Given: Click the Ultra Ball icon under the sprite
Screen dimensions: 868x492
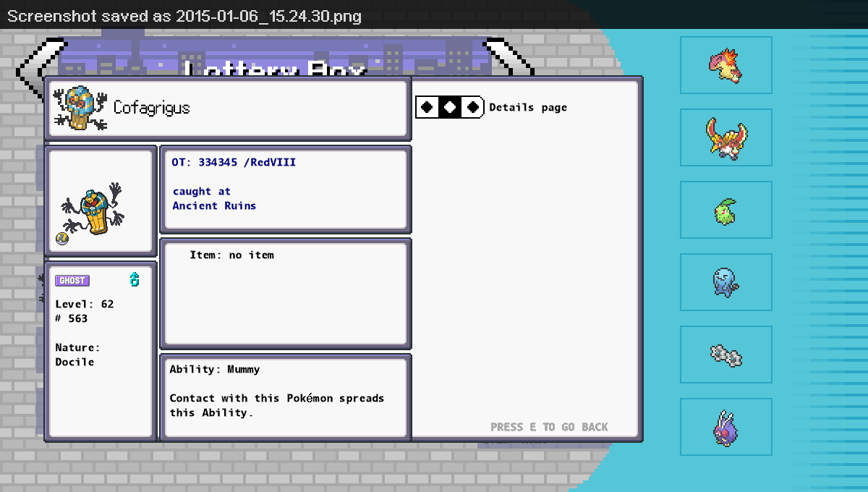Looking at the screenshot, I should tap(62, 239).
